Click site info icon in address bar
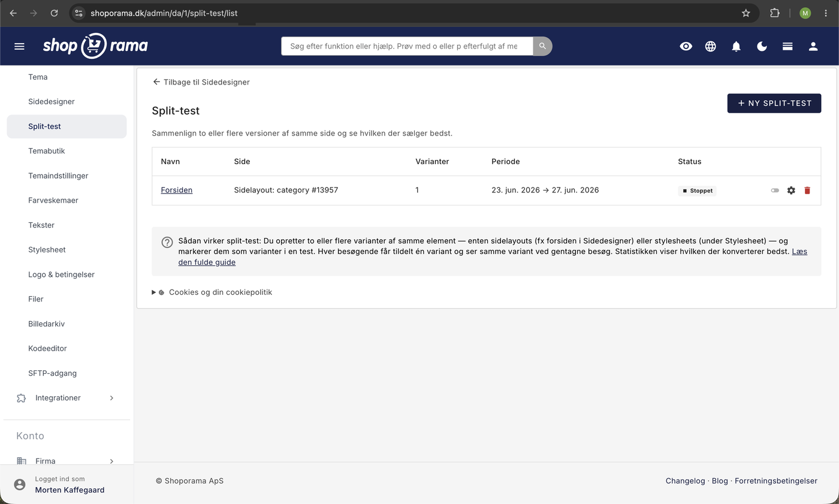 pyautogui.click(x=79, y=13)
